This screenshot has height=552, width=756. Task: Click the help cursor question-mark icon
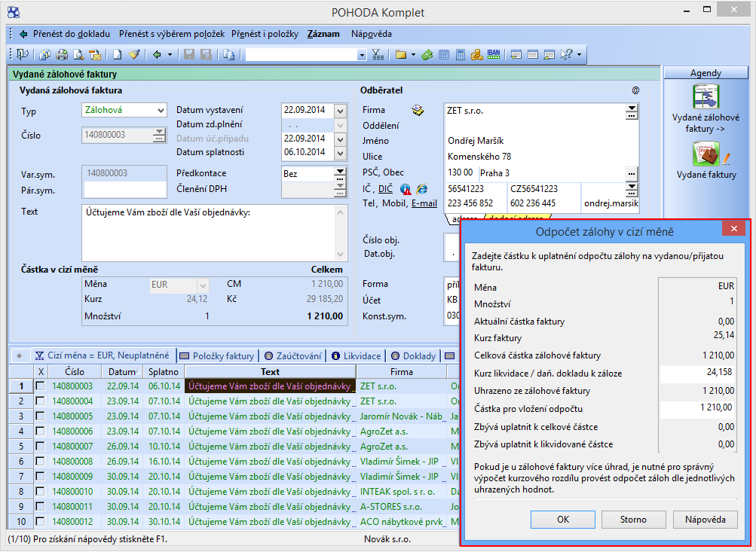pyautogui.click(x=567, y=54)
